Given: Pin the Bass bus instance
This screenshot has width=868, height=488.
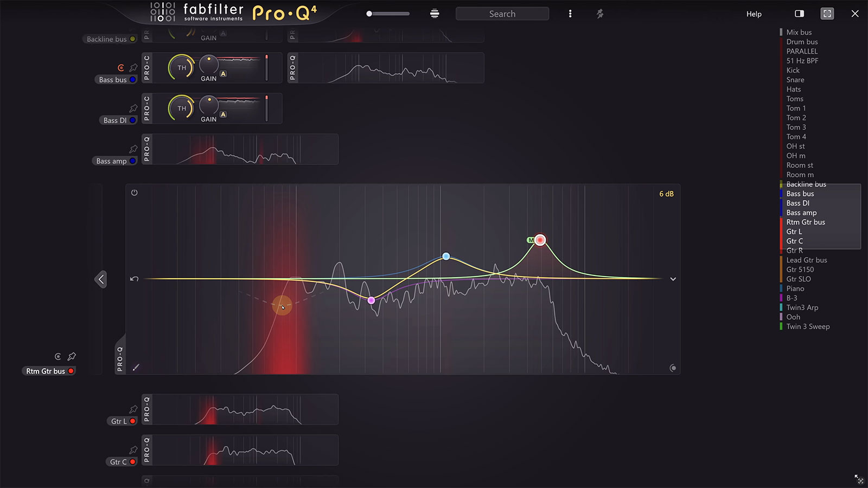Looking at the screenshot, I should [x=133, y=68].
